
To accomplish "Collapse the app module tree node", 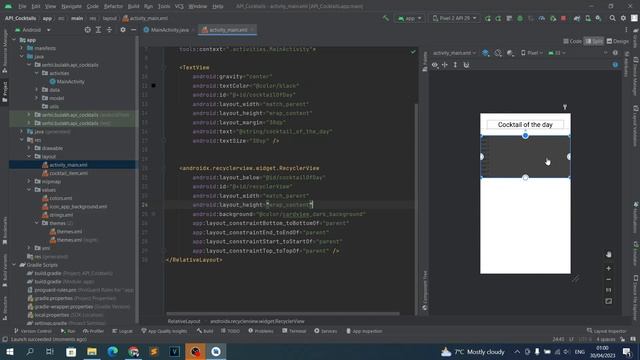I will 14,40.
